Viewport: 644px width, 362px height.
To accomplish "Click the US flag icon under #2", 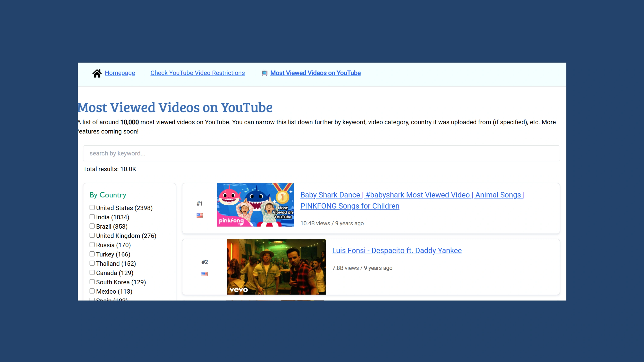I will tap(205, 274).
